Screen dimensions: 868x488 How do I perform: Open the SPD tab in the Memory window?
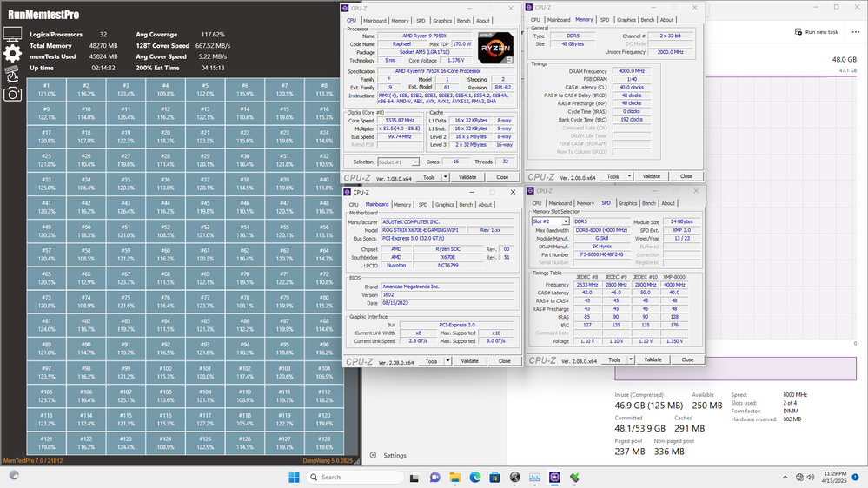click(x=605, y=20)
